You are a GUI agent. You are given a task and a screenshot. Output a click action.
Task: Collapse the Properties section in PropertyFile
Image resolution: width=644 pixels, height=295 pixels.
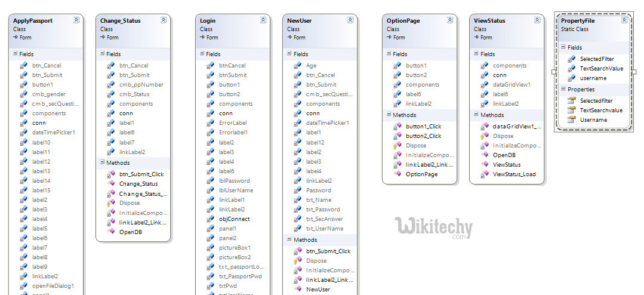tap(562, 89)
